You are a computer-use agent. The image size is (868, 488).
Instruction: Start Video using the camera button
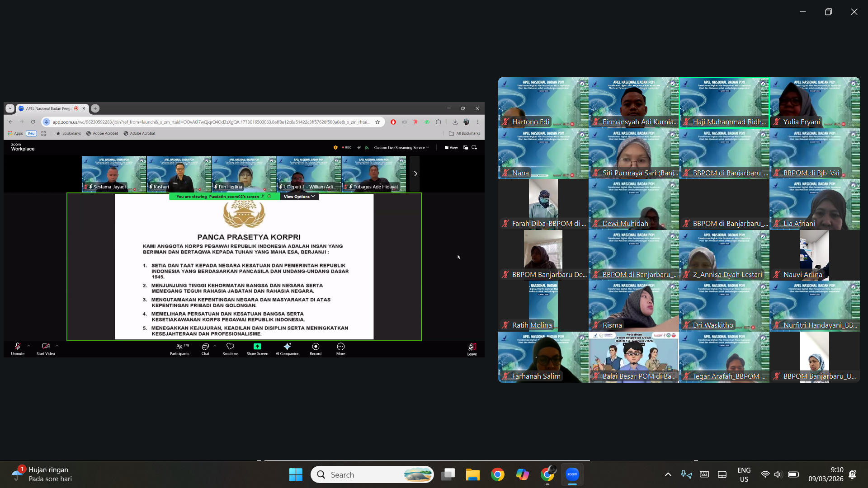(x=46, y=347)
